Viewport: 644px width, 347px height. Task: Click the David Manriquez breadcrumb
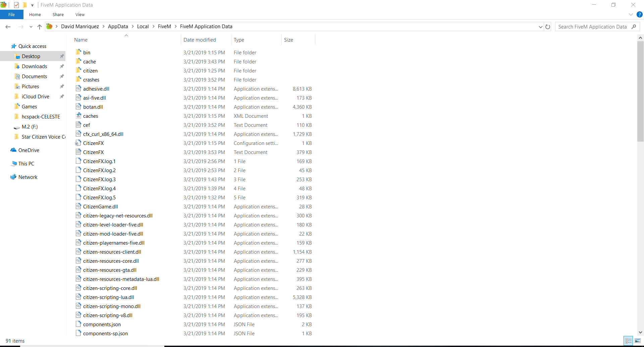point(80,27)
